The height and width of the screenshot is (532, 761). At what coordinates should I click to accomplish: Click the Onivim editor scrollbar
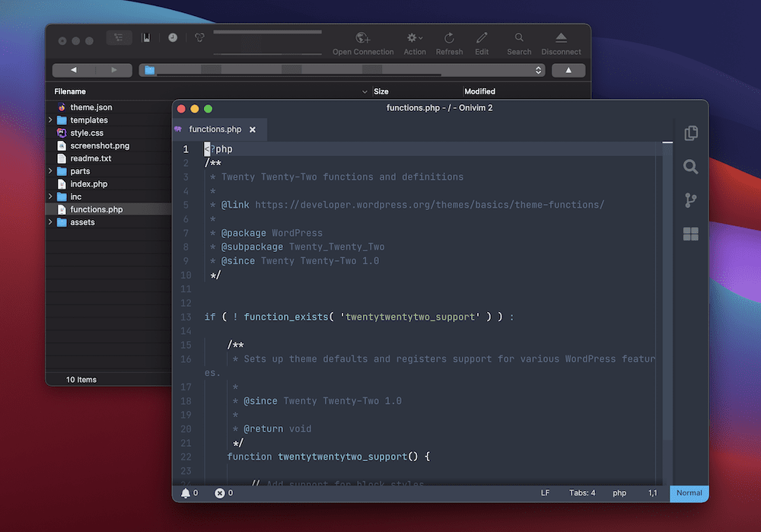668,291
